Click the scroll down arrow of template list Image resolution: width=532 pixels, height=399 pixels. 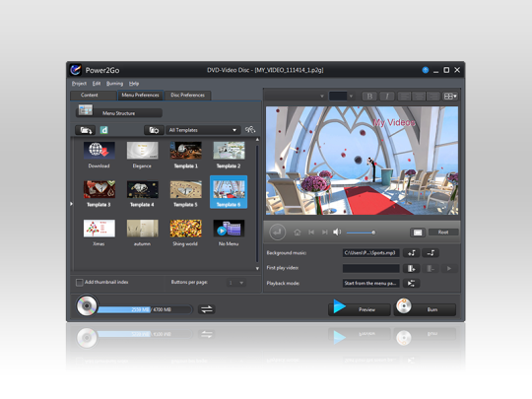pos(257,268)
